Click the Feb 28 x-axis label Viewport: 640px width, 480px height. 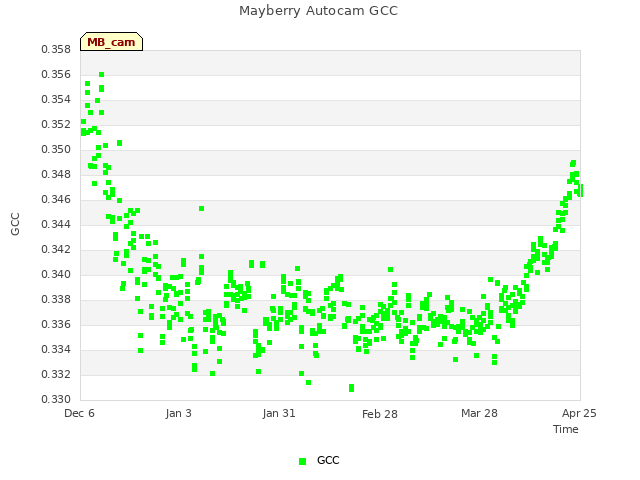pyautogui.click(x=380, y=414)
